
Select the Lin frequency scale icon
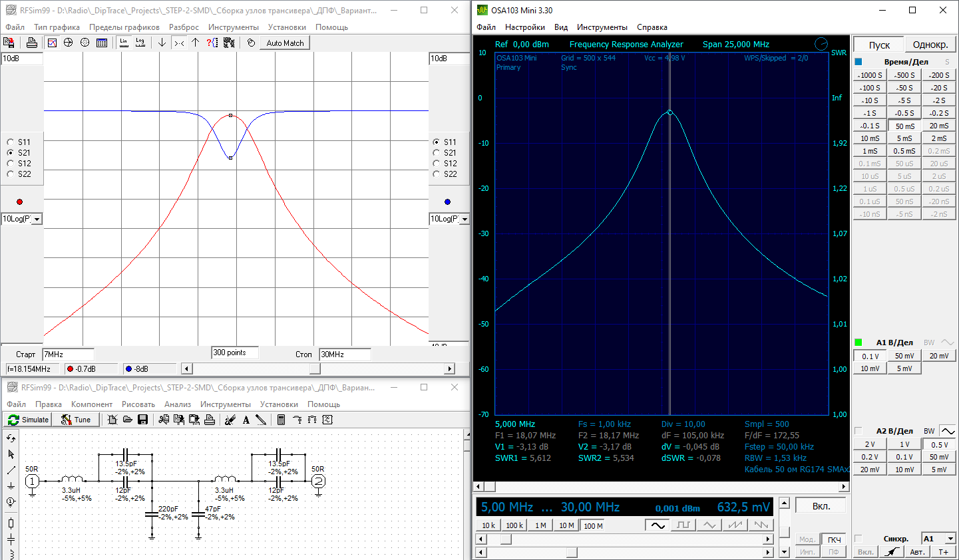click(124, 43)
